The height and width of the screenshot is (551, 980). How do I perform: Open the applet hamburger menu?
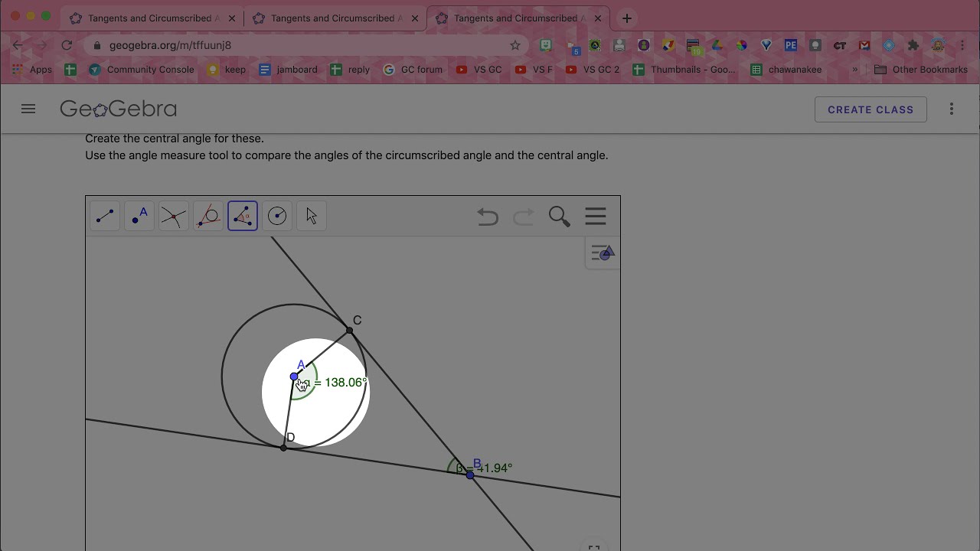click(596, 217)
